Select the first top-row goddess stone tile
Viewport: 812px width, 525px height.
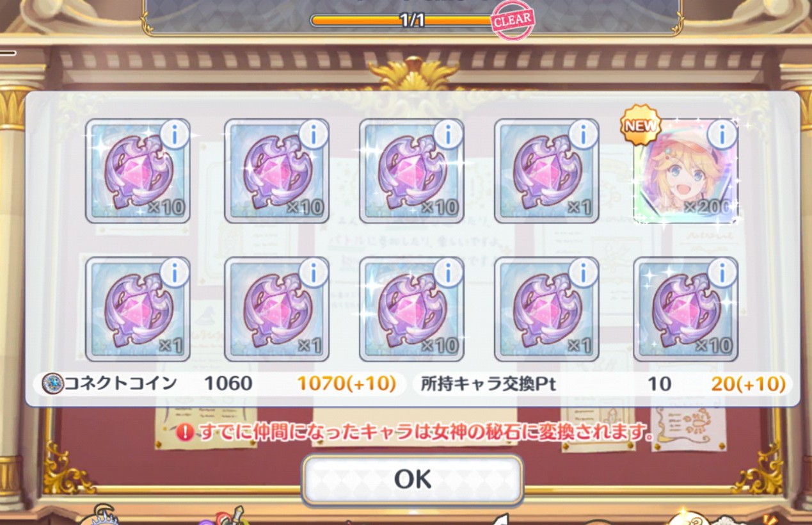pyautogui.click(x=138, y=171)
